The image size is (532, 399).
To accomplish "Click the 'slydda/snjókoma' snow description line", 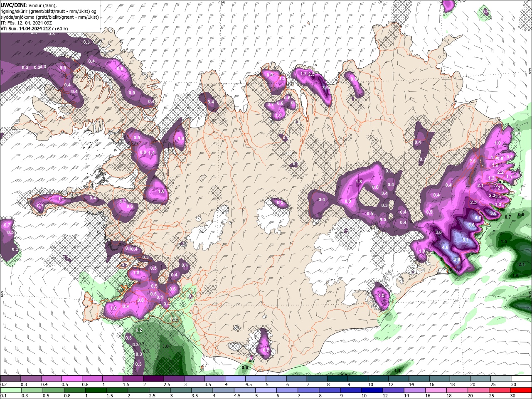I will (49, 17).
